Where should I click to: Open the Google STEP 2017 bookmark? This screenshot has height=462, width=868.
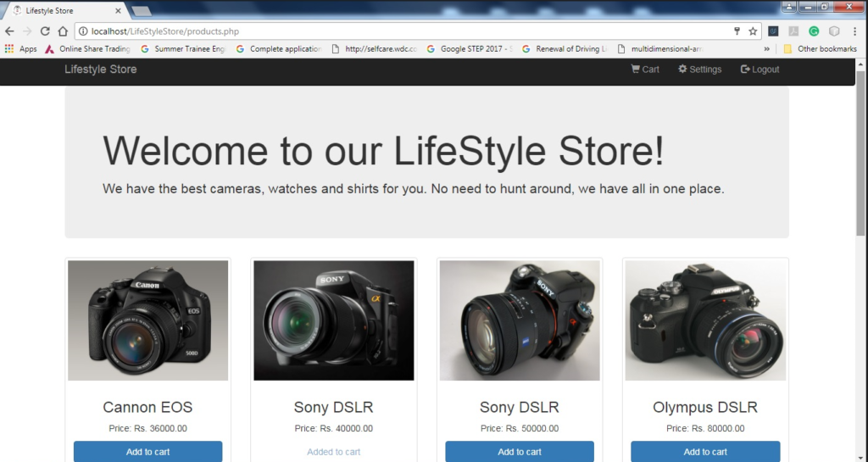(x=470, y=48)
